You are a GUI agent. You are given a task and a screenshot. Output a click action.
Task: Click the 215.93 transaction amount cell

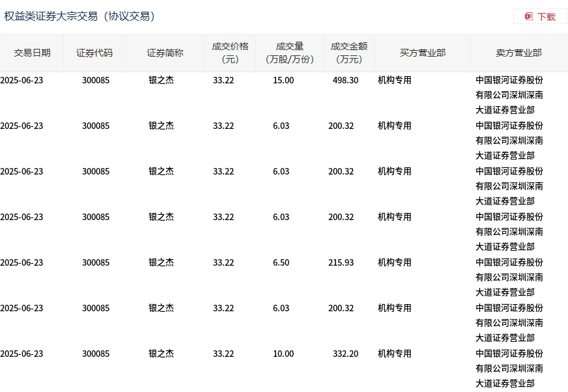(x=341, y=262)
